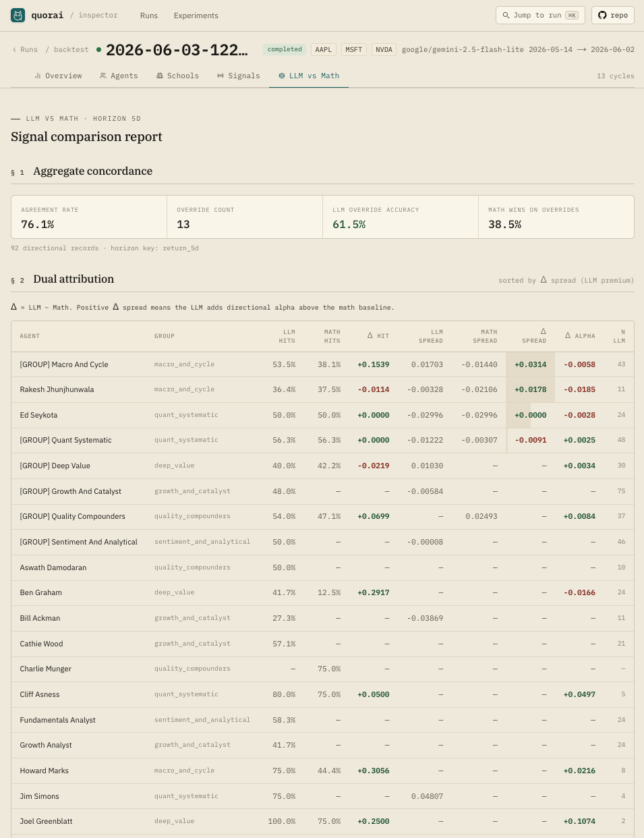Click the +0.1074 delta alpha value

tap(579, 821)
